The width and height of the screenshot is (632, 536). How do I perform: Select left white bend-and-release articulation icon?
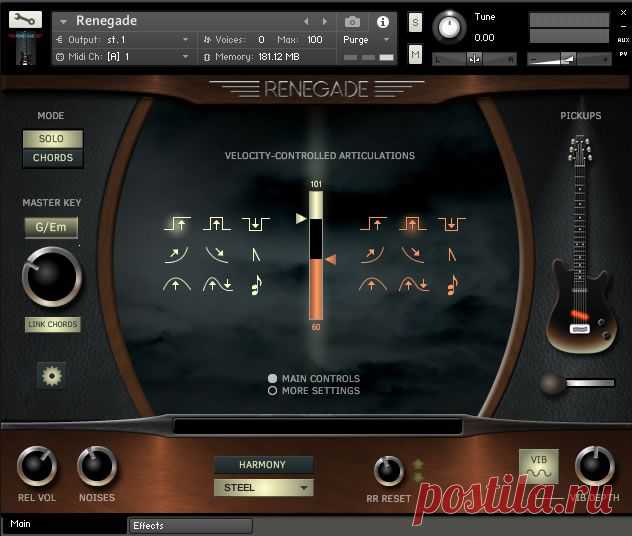coord(218,284)
